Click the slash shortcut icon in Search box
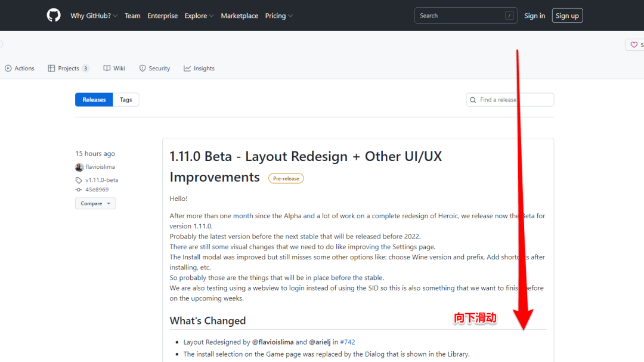644x362 pixels. click(x=509, y=16)
